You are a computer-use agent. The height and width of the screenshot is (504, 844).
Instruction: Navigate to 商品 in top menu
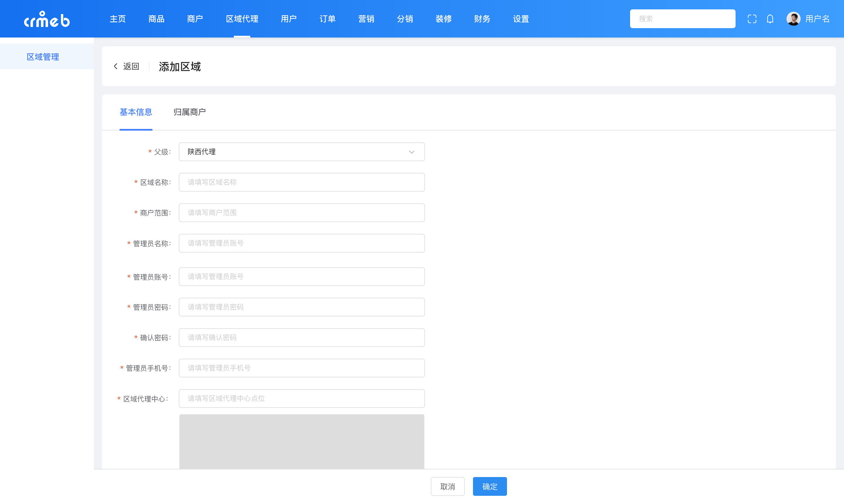click(x=156, y=19)
